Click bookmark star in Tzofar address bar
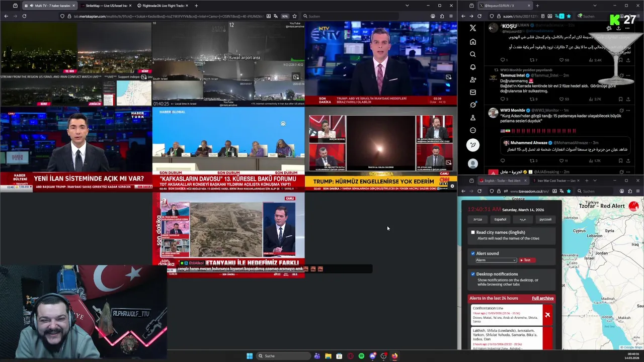Viewport: 644px width, 362px height. (569, 191)
